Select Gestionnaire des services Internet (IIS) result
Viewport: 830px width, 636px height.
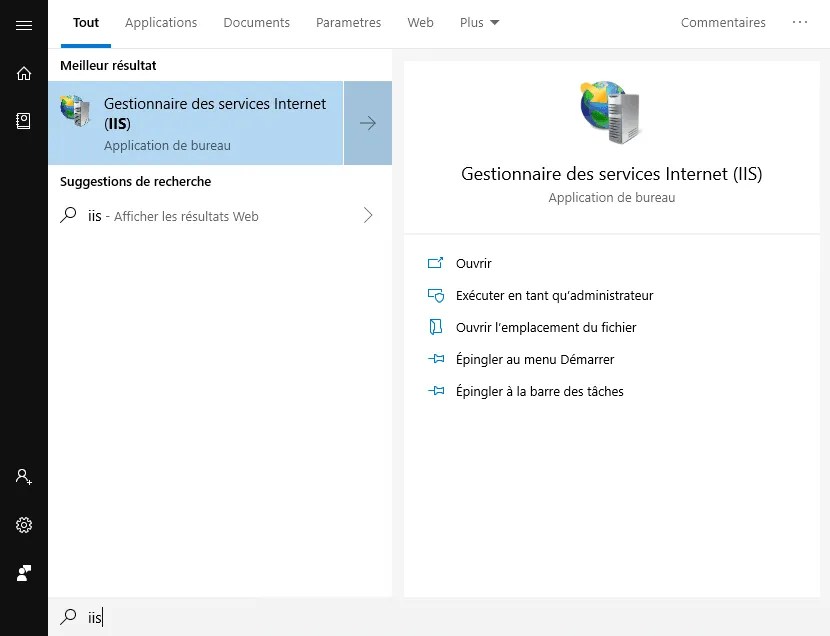tap(196, 123)
